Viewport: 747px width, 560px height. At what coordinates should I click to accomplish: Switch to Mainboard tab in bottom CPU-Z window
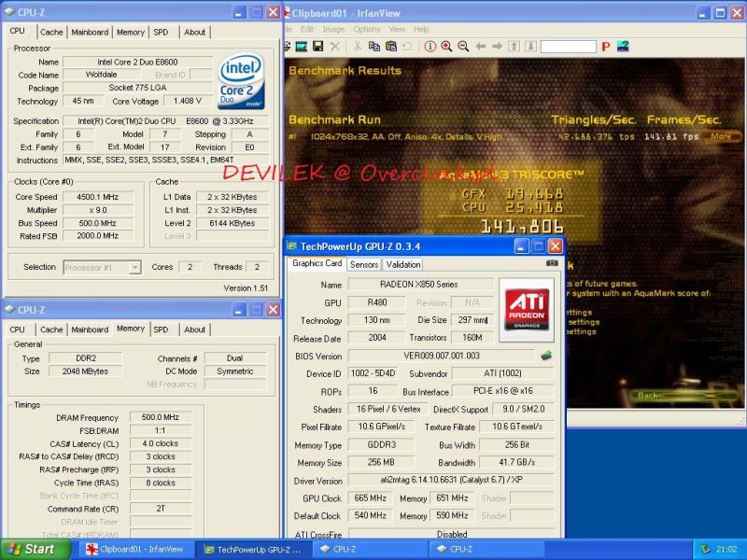pos(90,329)
